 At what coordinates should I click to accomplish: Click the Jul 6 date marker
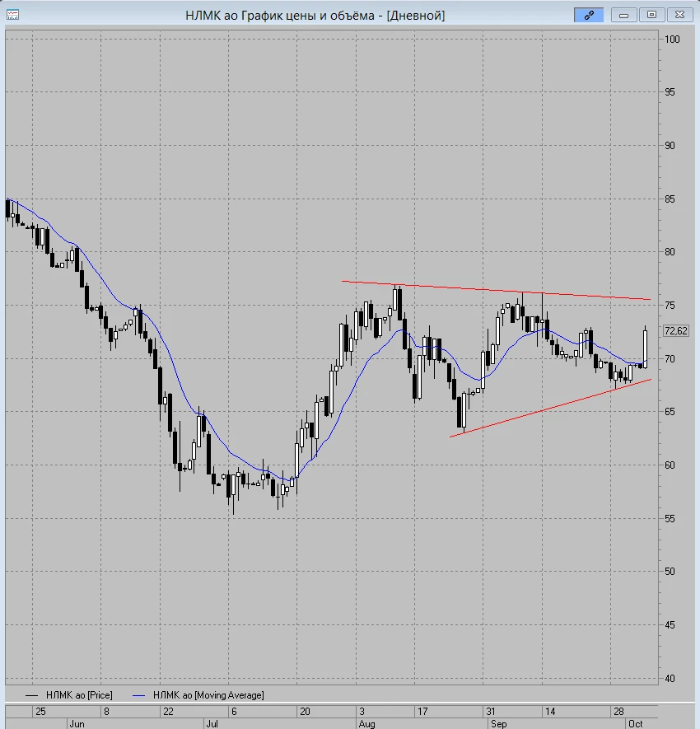[x=234, y=712]
